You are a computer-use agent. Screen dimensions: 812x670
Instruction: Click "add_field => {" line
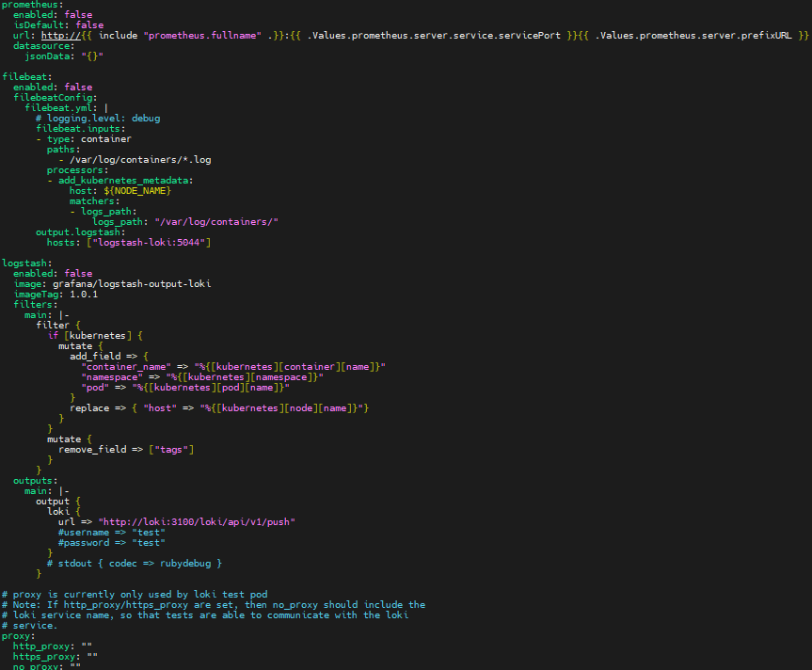pos(109,357)
